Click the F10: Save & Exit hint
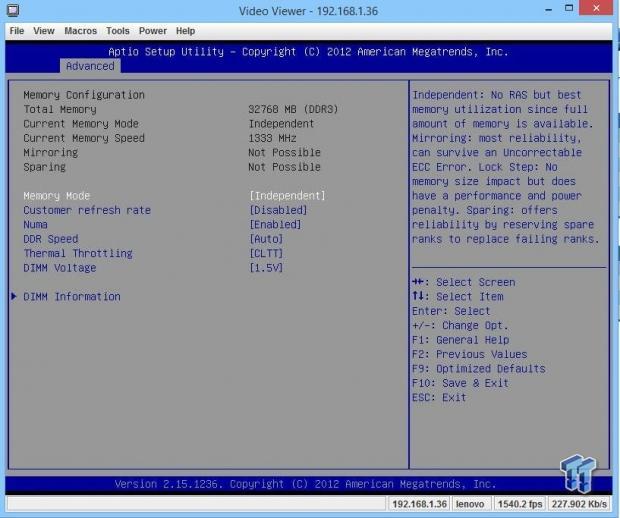 point(460,383)
